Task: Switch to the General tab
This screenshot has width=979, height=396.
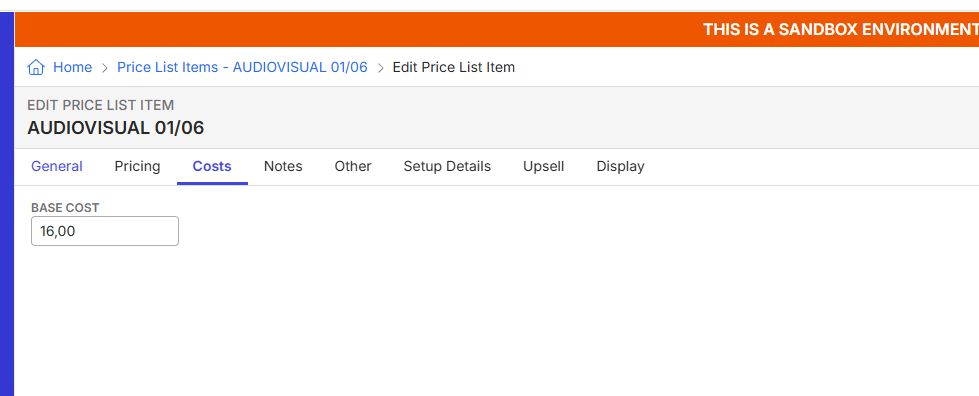Action: (x=57, y=166)
